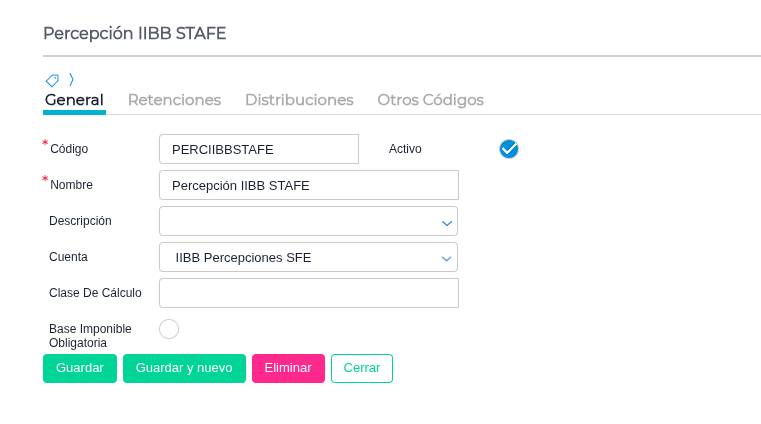The image size is (761, 424).
Task: Click into the Nombre text field
Action: [308, 185]
